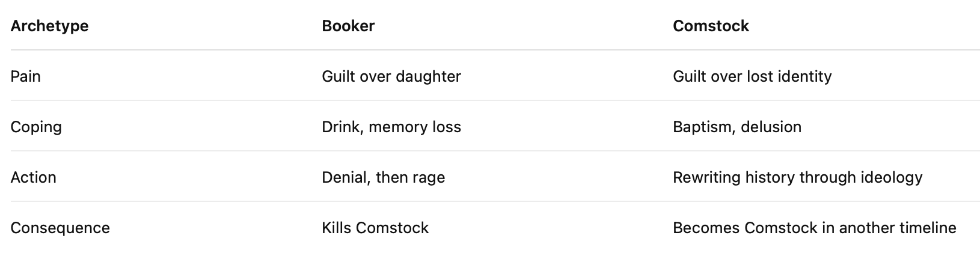Screen dimensions: 980x256
Task: Select the 'Drink, memory loss' cell
Action: pyautogui.click(x=391, y=127)
